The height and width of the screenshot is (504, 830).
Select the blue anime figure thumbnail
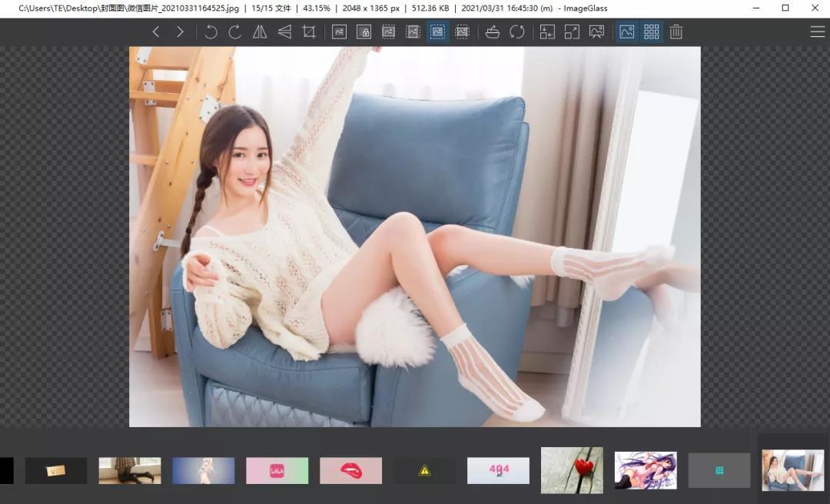(x=203, y=471)
